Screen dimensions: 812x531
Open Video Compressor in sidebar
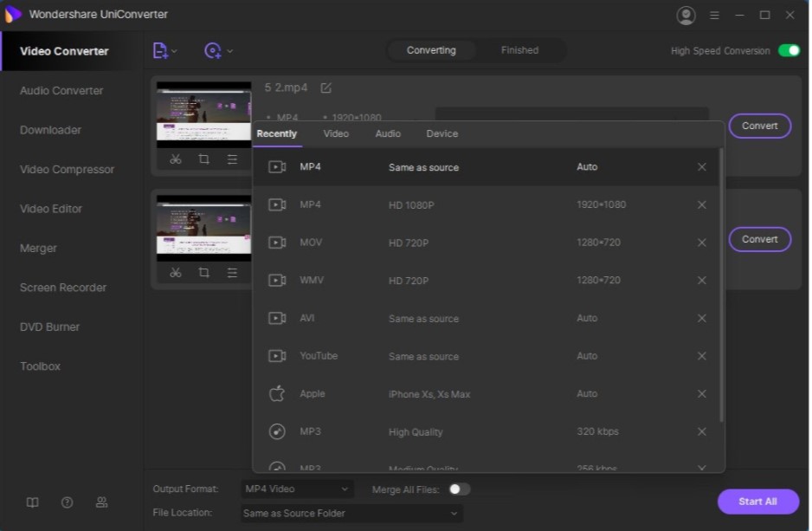point(67,170)
